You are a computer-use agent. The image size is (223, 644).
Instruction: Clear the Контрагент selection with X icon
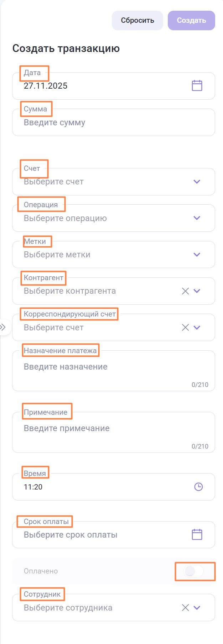[x=185, y=291]
